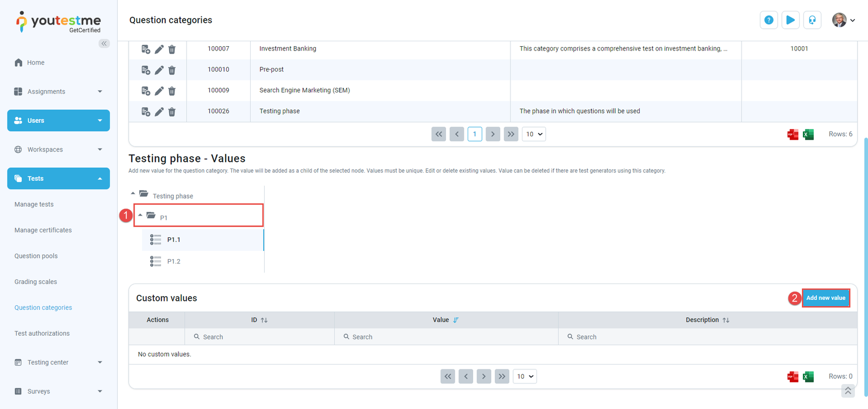Collapse the P1 tree node
Image resolution: width=868 pixels, height=409 pixels.
141,216
